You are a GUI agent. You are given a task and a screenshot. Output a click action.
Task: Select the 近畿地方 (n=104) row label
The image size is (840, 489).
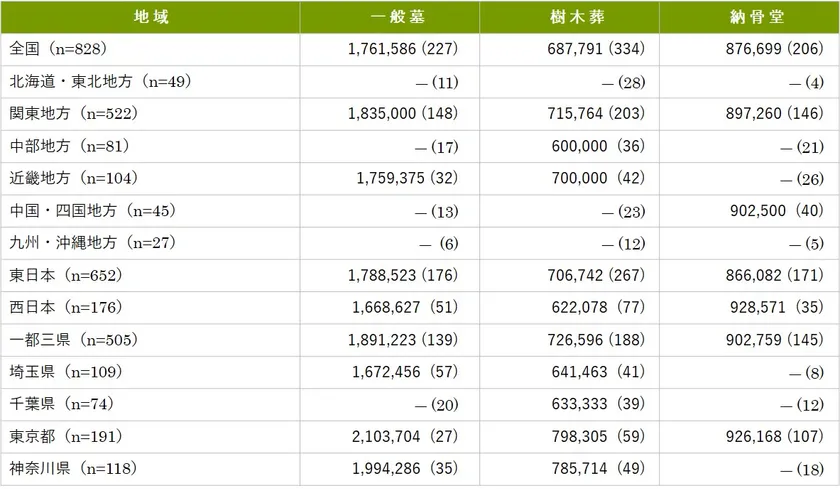coord(74,179)
